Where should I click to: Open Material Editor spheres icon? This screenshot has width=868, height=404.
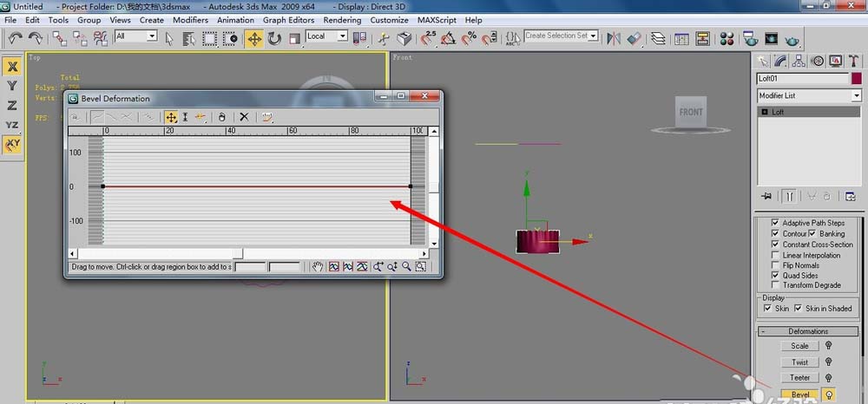pyautogui.click(x=727, y=39)
